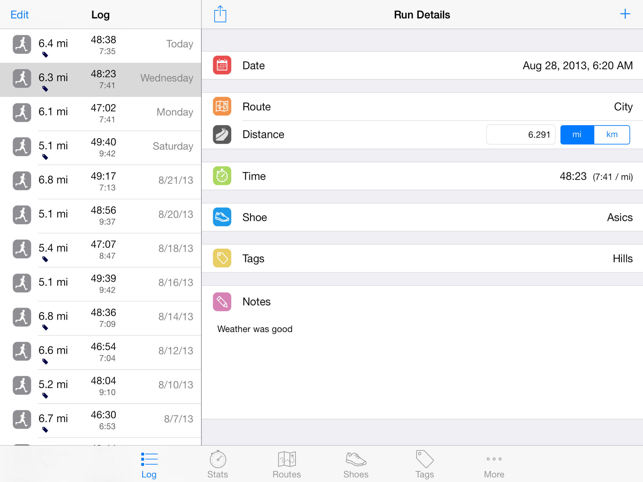This screenshot has height=482, width=643.
Task: Select the 47:07 time on 8/18/13
Action: point(103,244)
